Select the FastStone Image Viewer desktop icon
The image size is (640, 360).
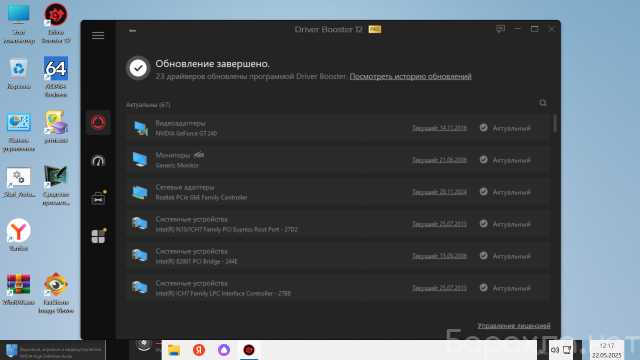coord(56,293)
